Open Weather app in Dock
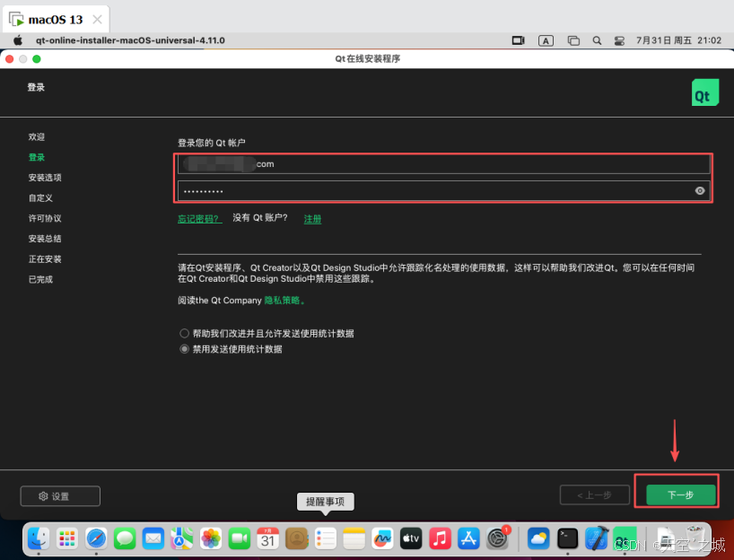The width and height of the screenshot is (734, 560). 538,538
